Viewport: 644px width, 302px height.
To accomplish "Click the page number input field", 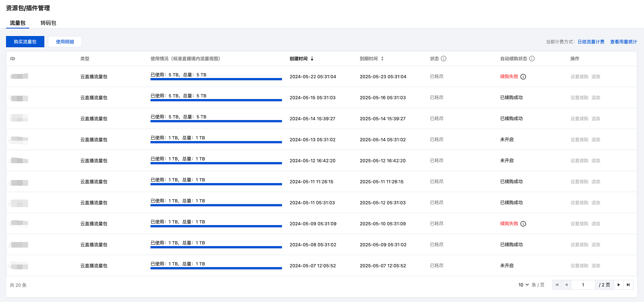I will coord(583,285).
